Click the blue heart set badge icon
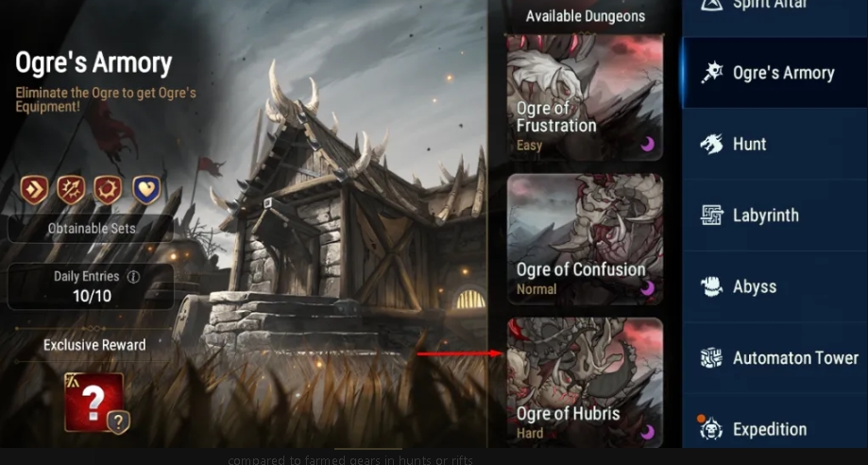 point(146,190)
